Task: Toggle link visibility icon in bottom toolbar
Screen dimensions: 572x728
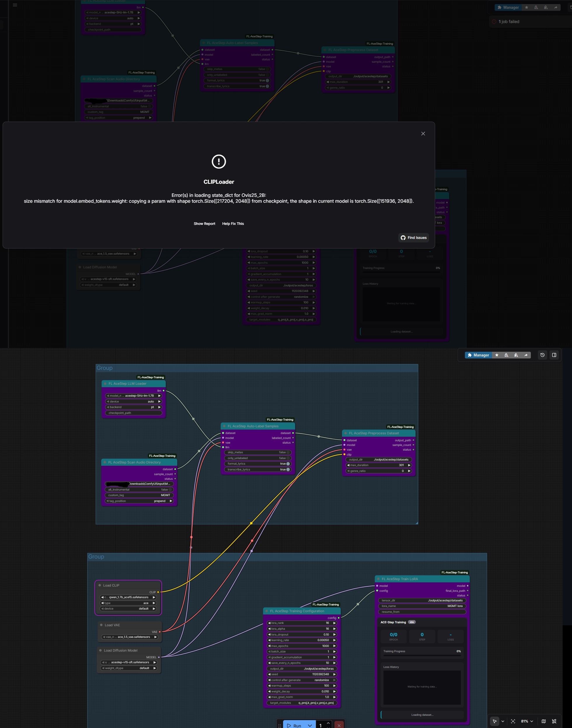Action: pos(554,721)
